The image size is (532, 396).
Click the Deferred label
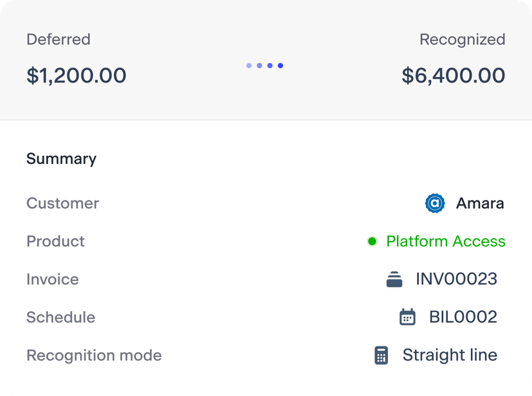[58, 39]
